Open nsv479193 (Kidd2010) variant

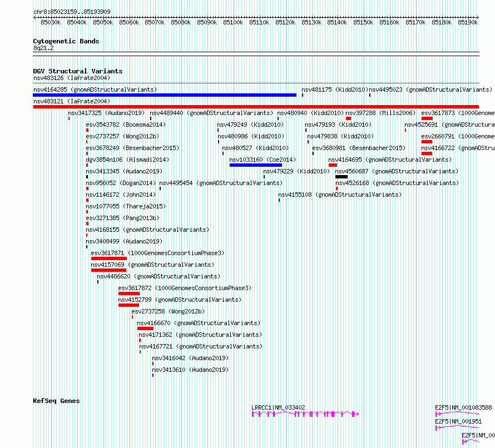pyautogui.click(x=338, y=125)
